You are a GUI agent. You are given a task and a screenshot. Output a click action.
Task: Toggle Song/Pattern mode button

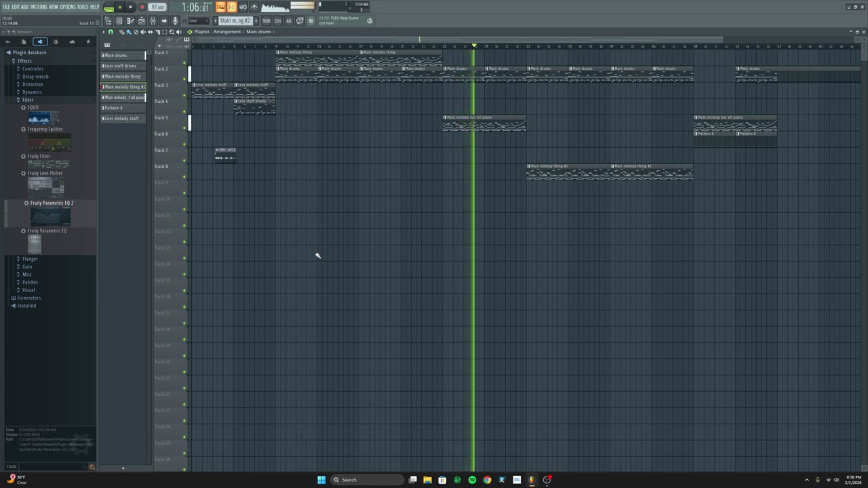[x=108, y=8]
